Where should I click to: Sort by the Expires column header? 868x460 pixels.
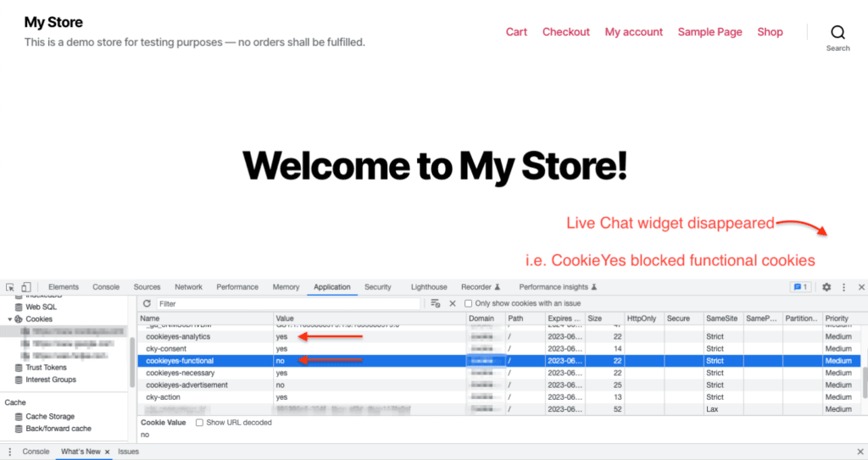(565, 319)
